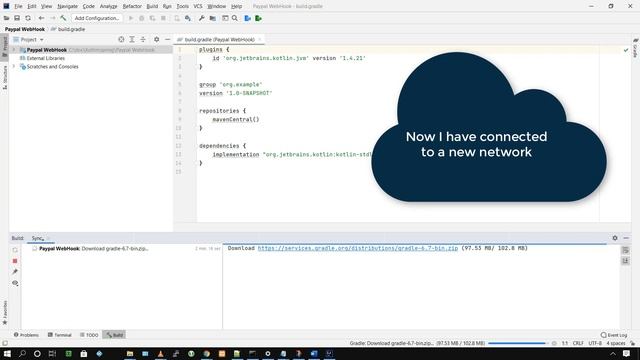640x360 pixels.
Task: Open Settings via the wrench icon
Action: pyautogui.click(x=202, y=18)
